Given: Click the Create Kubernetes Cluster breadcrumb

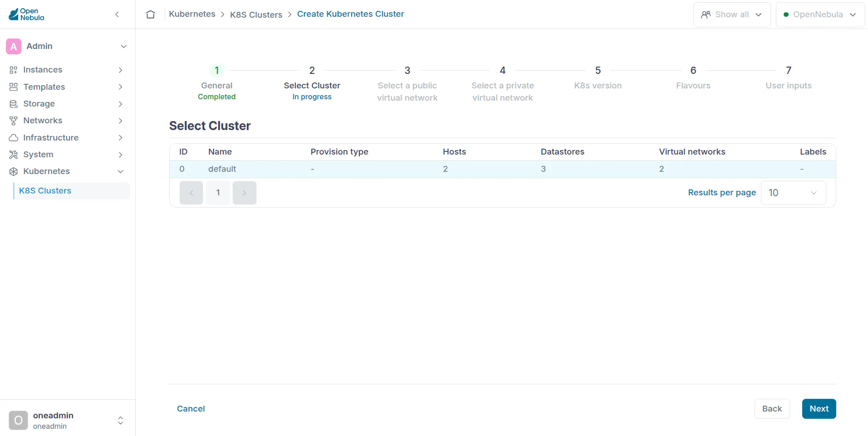Looking at the screenshot, I should pyautogui.click(x=350, y=14).
